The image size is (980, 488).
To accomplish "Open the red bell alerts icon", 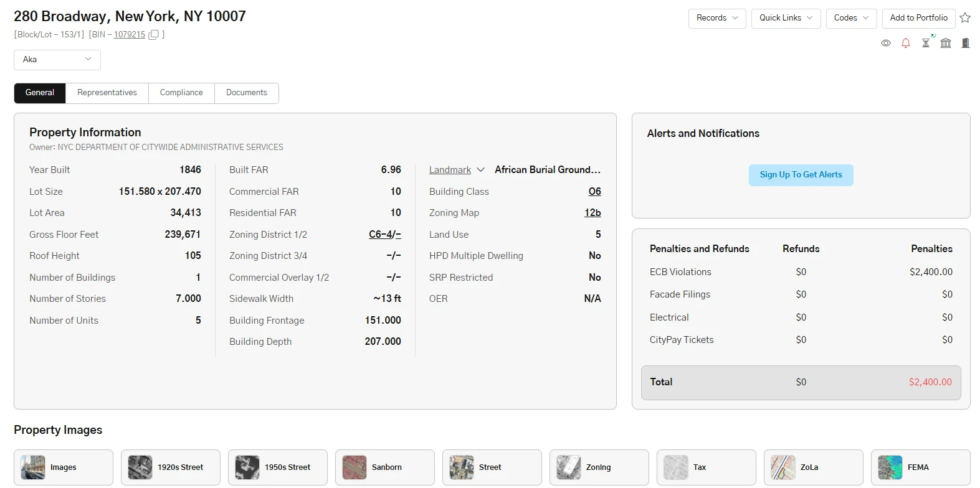I will (906, 43).
